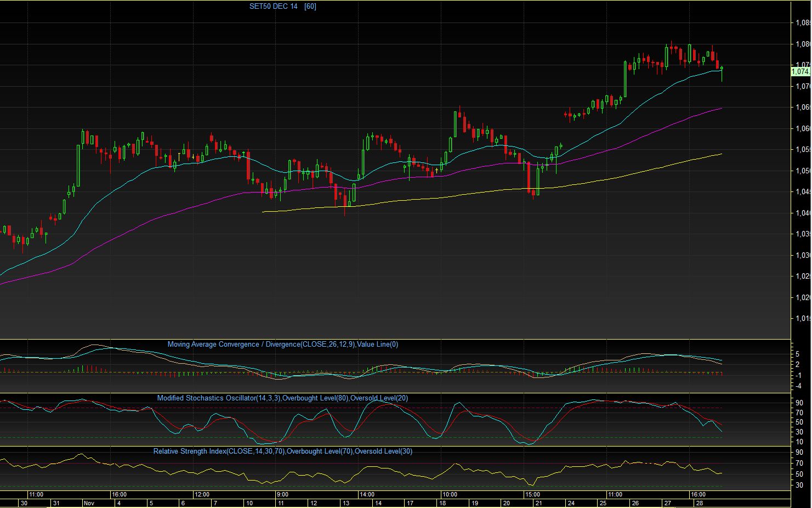Click date 26 on the date axis
The width and height of the screenshot is (812, 508).
click(x=635, y=504)
